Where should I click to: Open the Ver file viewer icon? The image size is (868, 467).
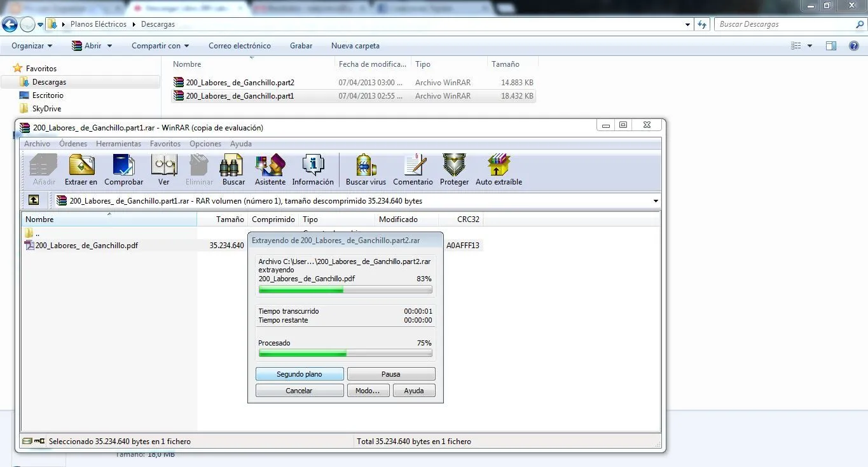point(164,170)
